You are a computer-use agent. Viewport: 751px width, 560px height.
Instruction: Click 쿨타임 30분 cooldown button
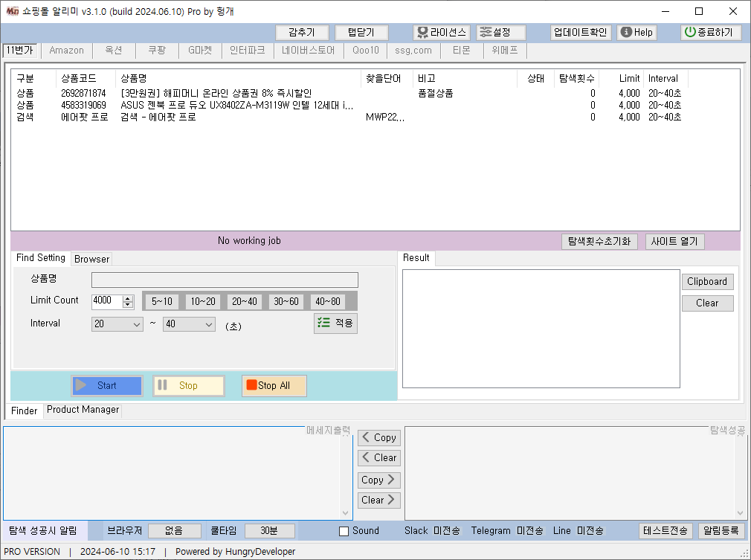click(269, 531)
